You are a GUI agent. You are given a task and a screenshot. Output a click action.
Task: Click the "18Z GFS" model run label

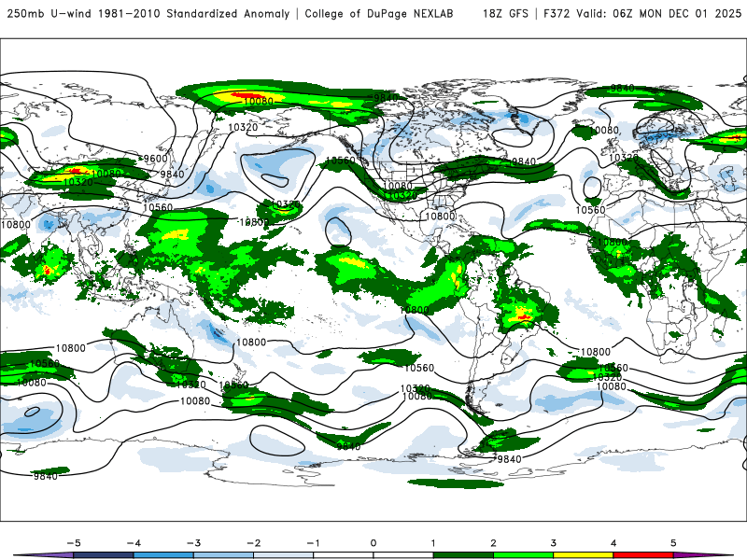point(505,14)
